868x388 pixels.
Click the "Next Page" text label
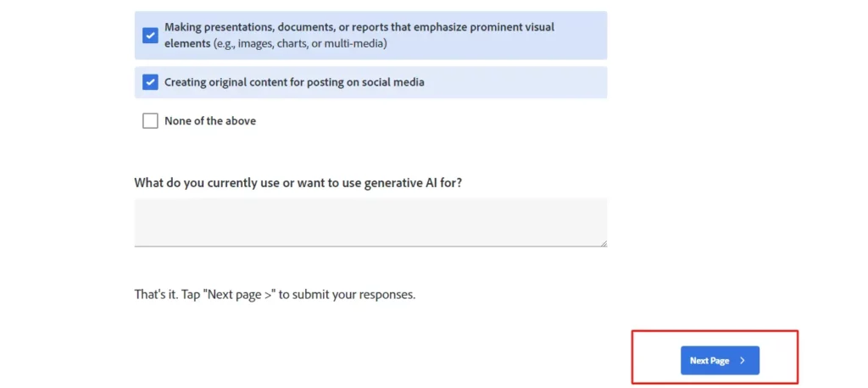click(709, 361)
